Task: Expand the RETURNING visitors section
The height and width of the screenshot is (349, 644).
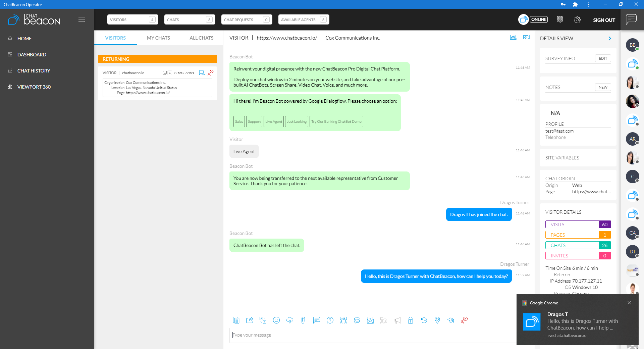Action: (x=157, y=59)
